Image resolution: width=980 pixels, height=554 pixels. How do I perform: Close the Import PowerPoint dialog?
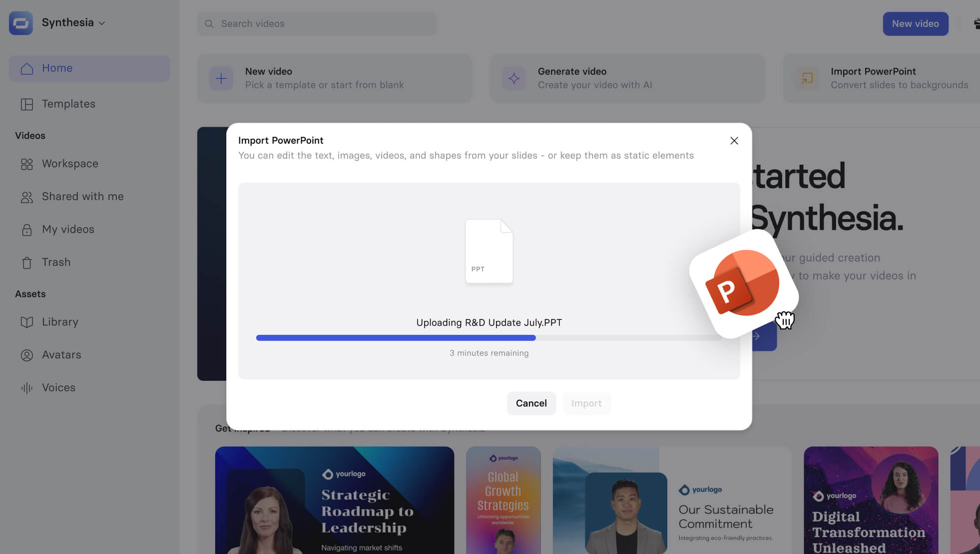(x=734, y=141)
